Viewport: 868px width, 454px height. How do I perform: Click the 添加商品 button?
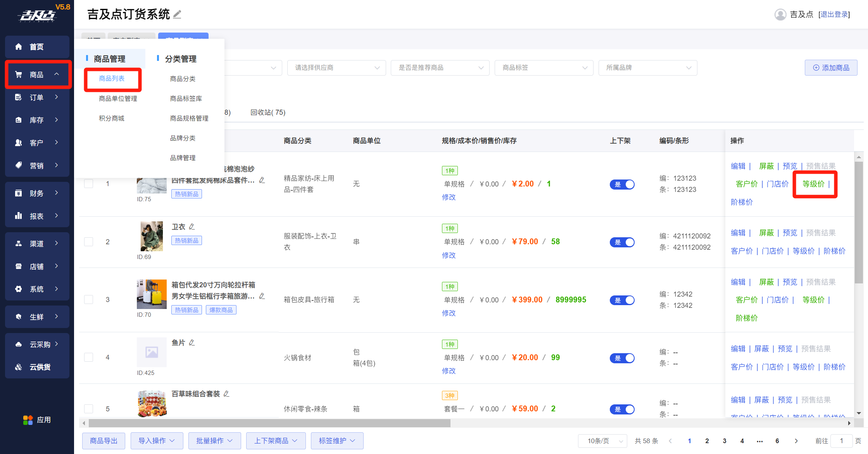[831, 68]
